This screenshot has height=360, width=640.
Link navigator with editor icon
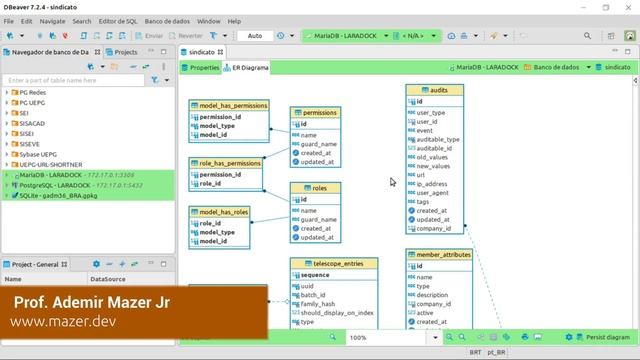click(146, 67)
